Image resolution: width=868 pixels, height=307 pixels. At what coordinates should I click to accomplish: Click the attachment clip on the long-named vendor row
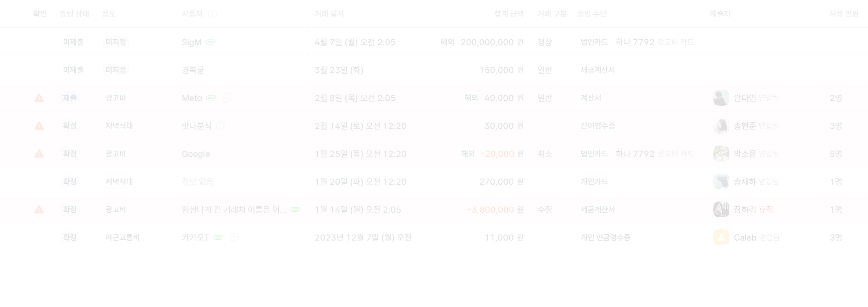point(295,210)
